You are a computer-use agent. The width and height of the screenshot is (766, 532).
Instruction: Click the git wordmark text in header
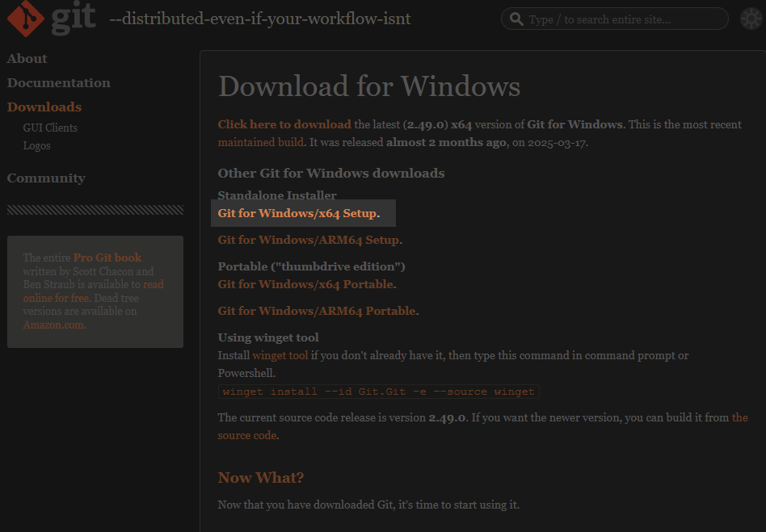coord(74,18)
